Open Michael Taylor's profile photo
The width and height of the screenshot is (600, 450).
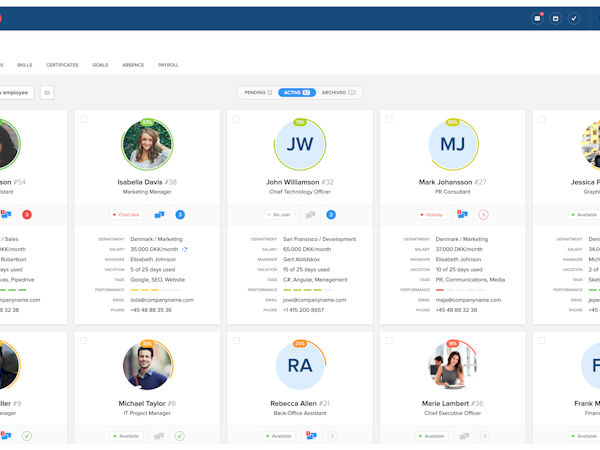tap(147, 366)
